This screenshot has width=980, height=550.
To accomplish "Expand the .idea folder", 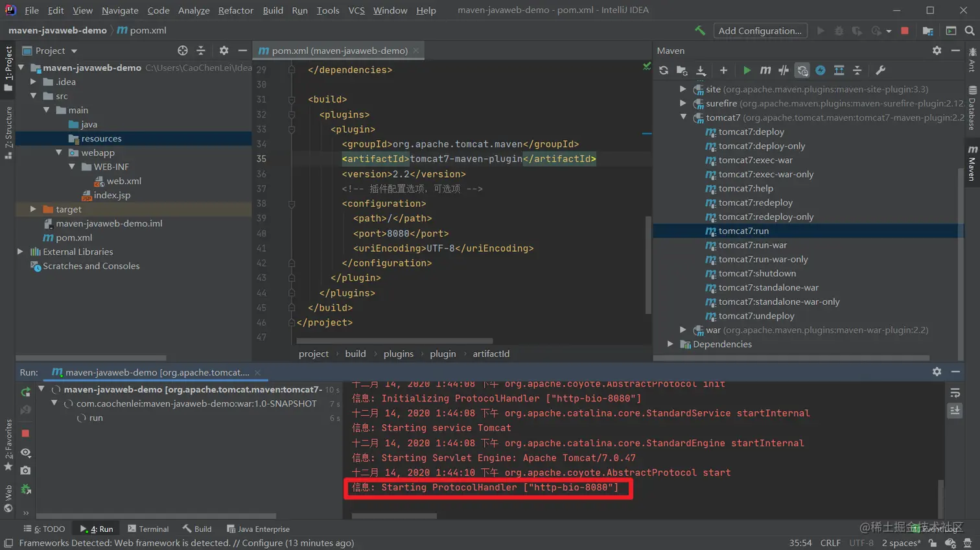I will click(34, 82).
